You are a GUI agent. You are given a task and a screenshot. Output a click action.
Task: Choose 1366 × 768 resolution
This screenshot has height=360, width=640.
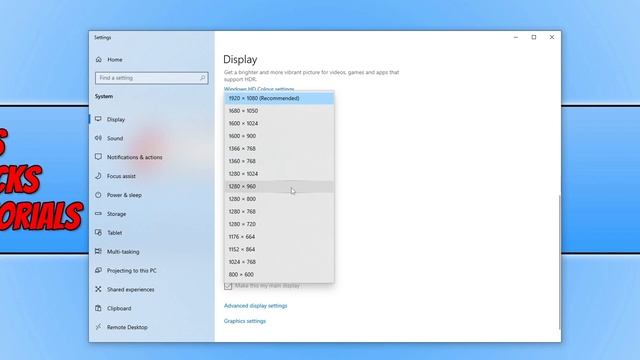(279, 149)
